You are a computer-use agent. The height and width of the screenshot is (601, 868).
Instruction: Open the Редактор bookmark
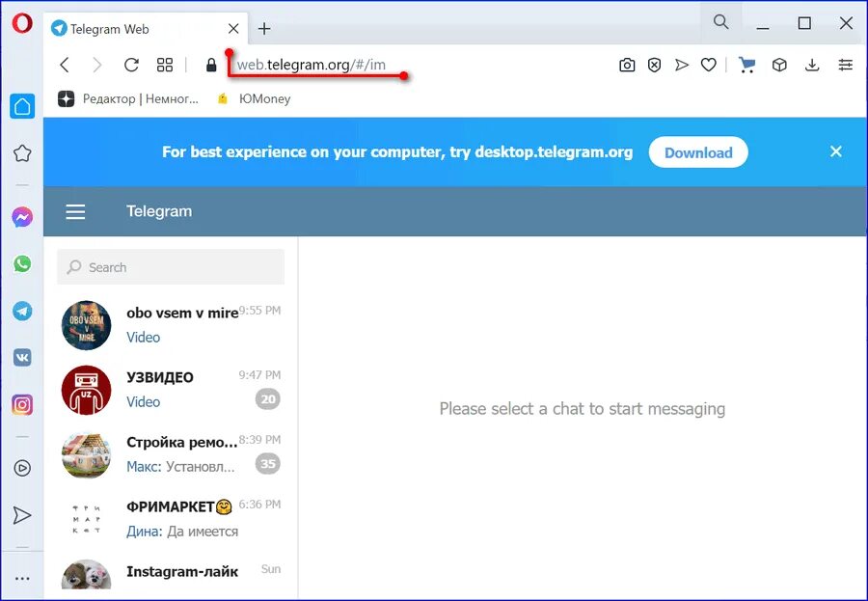[x=128, y=98]
